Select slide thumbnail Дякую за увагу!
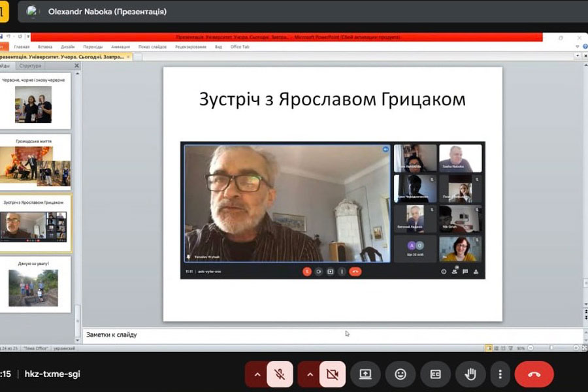This screenshot has height=392, width=588. point(34,284)
